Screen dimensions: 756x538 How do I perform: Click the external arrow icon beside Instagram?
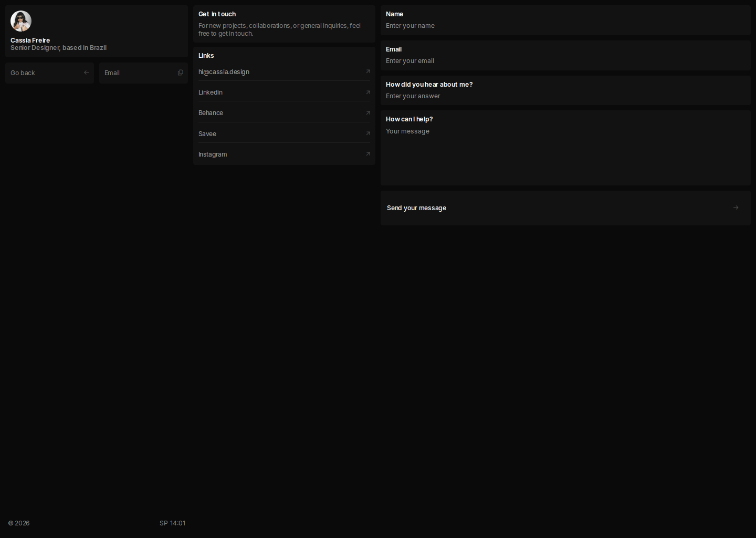[368, 154]
